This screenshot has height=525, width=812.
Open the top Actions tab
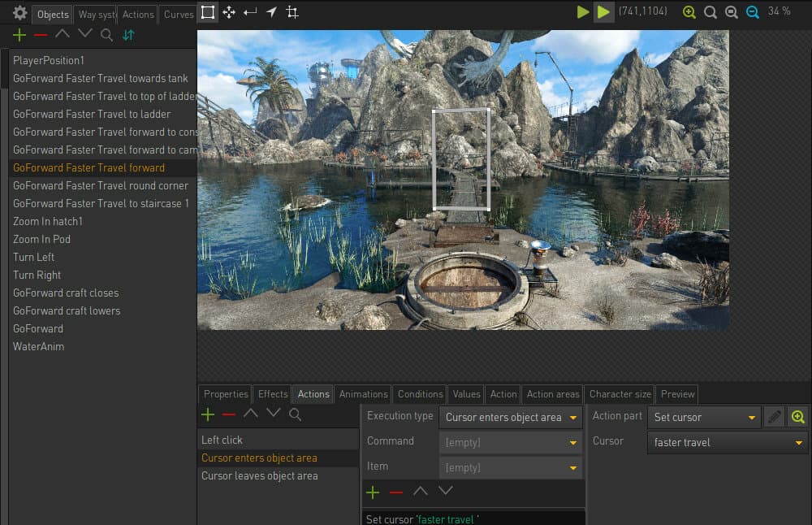pos(138,15)
